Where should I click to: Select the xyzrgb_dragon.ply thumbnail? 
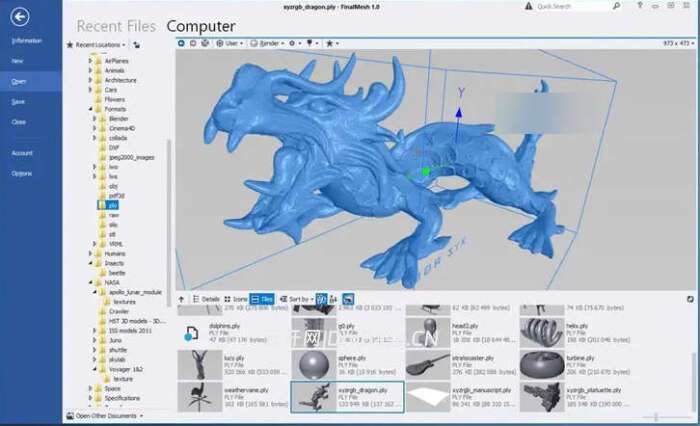[314, 397]
